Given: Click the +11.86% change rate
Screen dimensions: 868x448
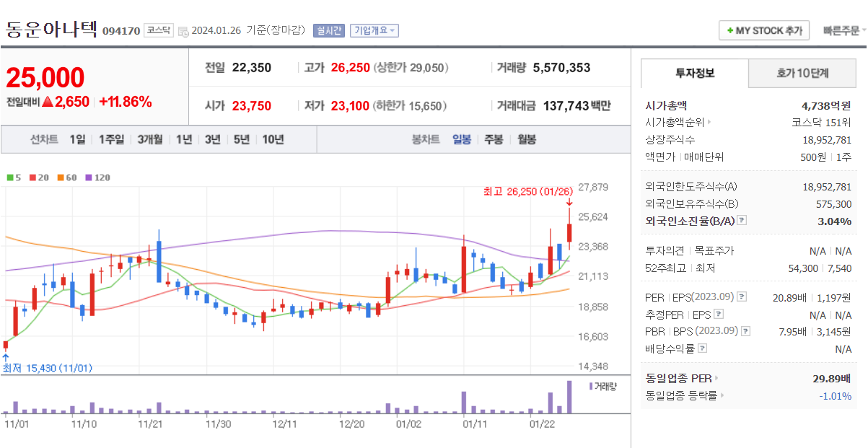Looking at the screenshot, I should point(126,102).
